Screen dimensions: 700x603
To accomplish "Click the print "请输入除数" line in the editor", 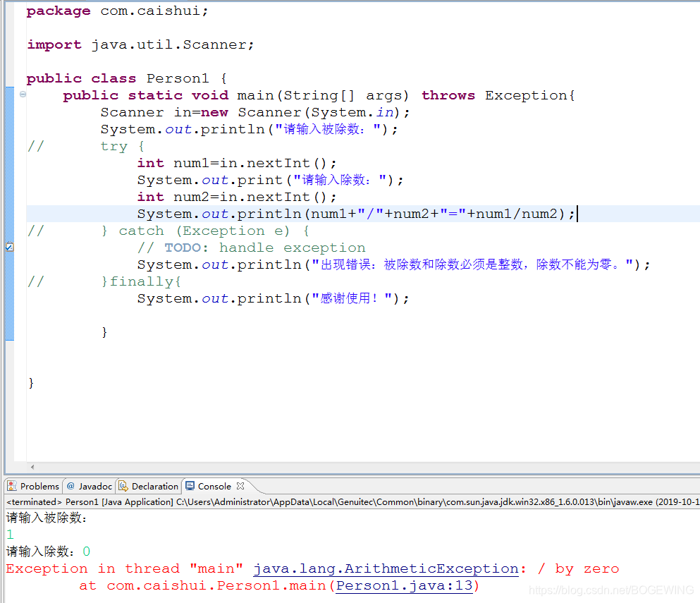I will (270, 181).
